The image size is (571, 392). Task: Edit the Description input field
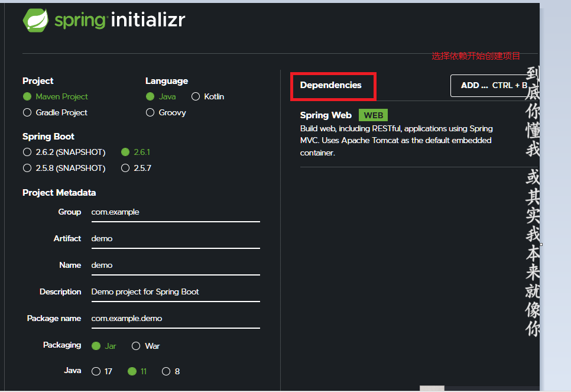[x=176, y=292]
